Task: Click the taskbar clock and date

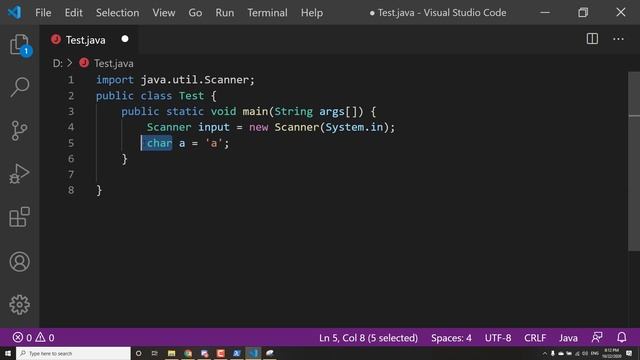Action: [x=611, y=353]
